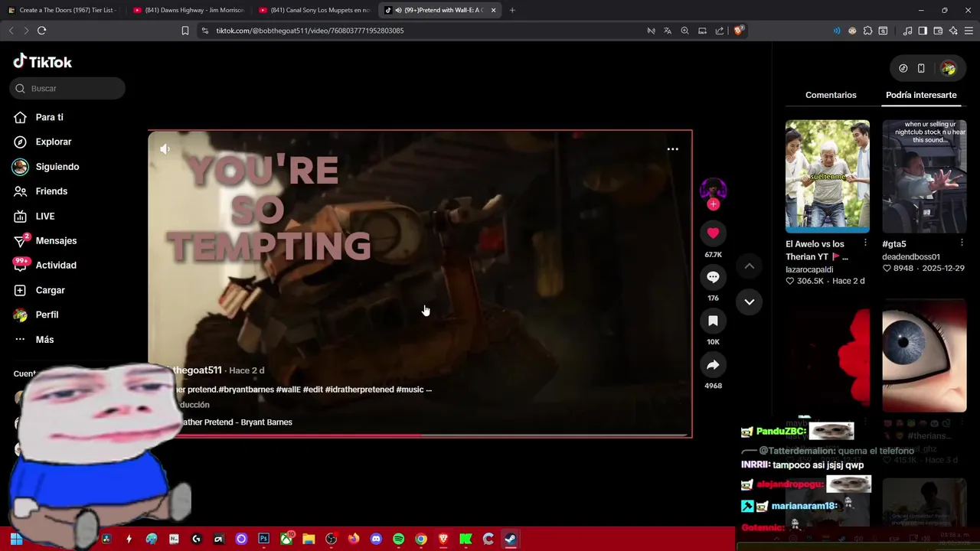Open Brave Wallet icon
The height and width of the screenshot is (551, 980).
938,31
